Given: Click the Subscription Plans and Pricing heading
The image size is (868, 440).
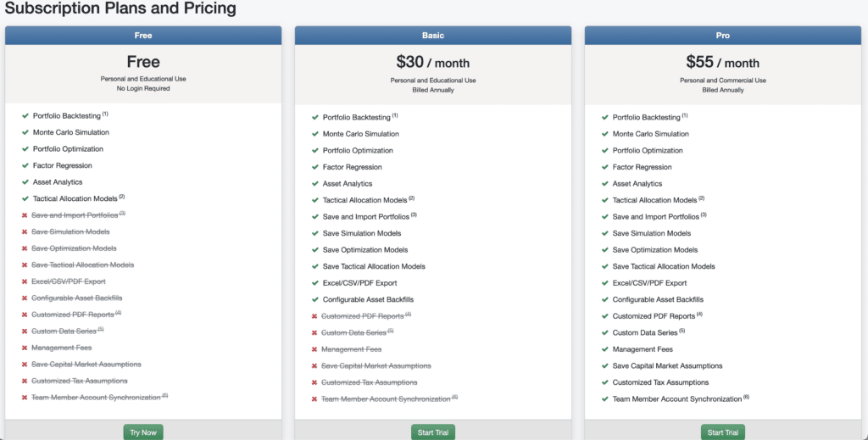Looking at the screenshot, I should coord(120,9).
